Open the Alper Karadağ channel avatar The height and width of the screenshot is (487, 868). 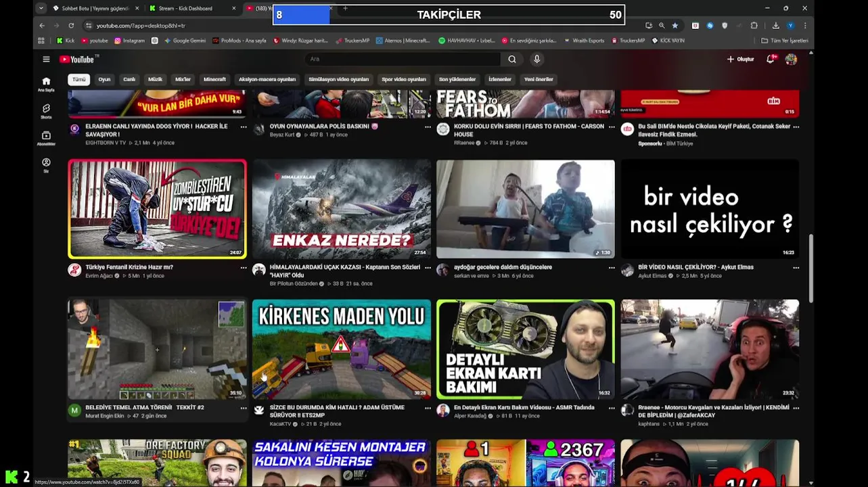pyautogui.click(x=443, y=411)
